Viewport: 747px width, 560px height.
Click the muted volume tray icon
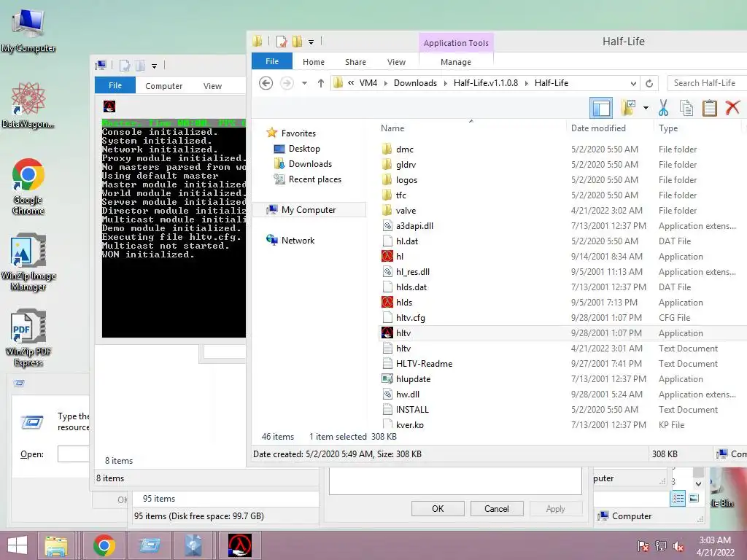tap(678, 546)
